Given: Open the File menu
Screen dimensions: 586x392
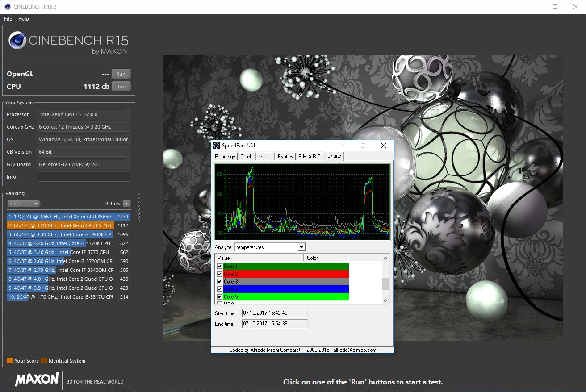Looking at the screenshot, I should pyautogui.click(x=8, y=19).
